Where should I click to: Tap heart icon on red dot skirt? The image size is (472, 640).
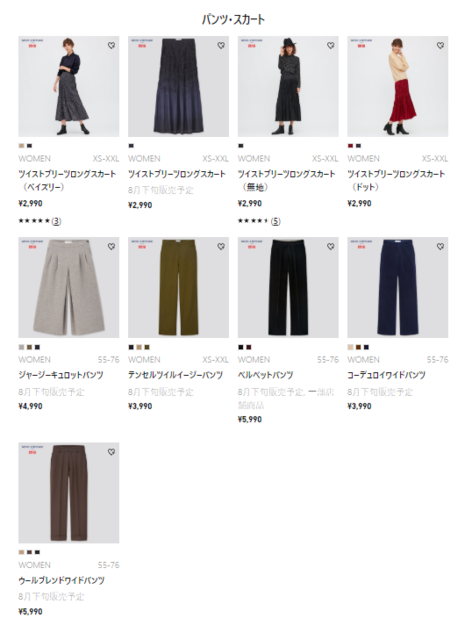(x=440, y=45)
